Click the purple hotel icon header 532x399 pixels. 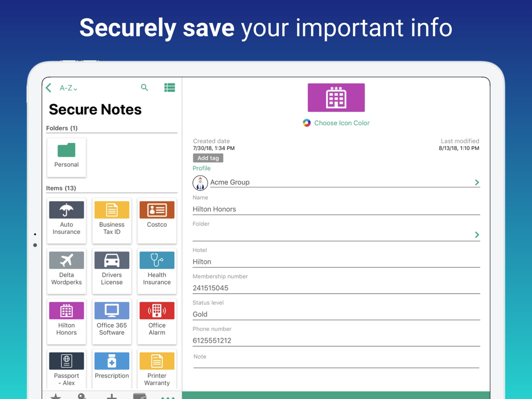[336, 98]
